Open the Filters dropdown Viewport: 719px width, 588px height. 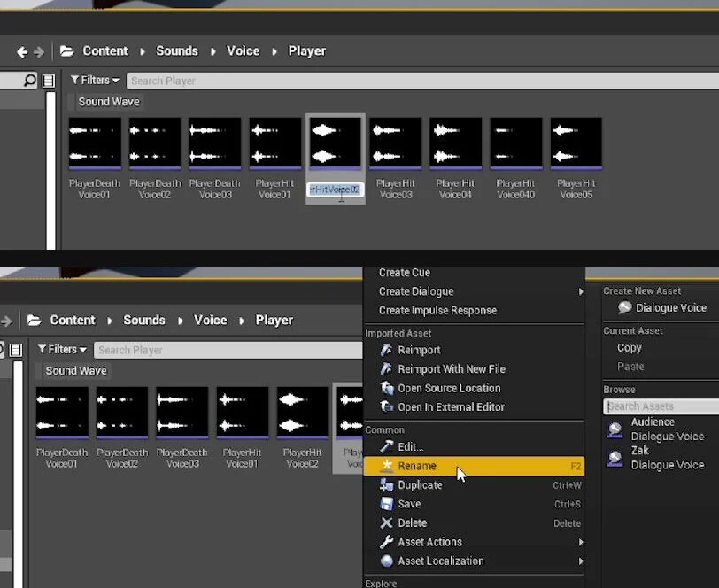[x=95, y=80]
